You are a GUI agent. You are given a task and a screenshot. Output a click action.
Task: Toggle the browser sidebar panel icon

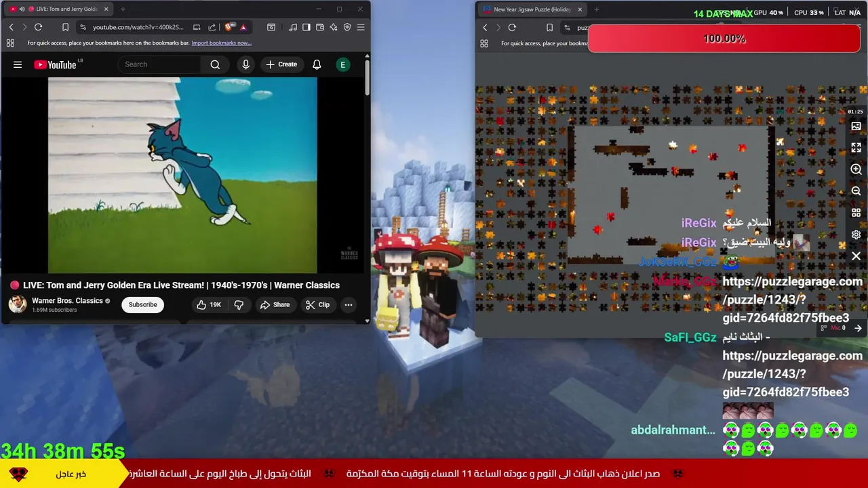click(x=307, y=27)
